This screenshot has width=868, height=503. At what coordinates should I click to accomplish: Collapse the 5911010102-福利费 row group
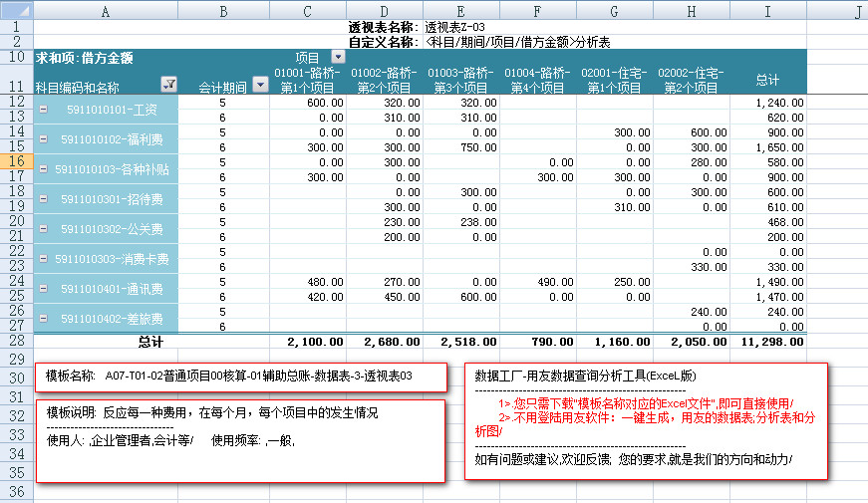[x=43, y=139]
